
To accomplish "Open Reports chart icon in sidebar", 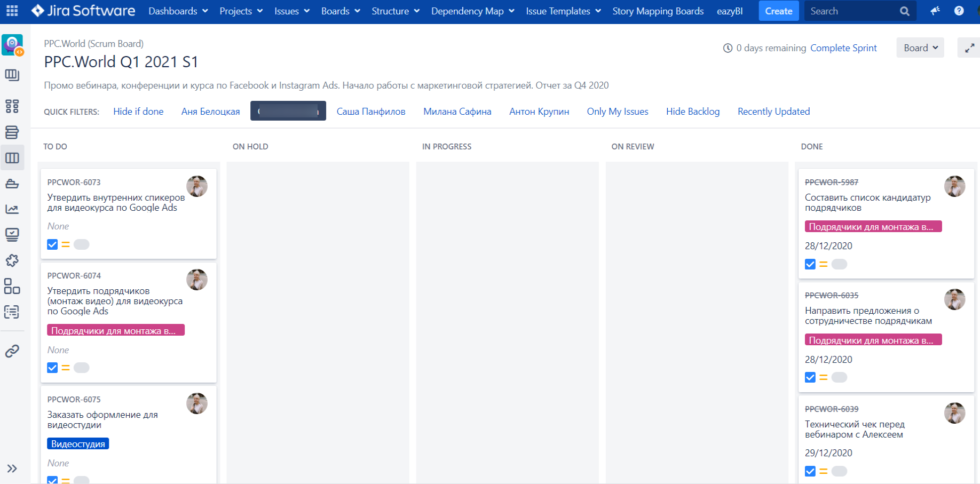I will [12, 209].
